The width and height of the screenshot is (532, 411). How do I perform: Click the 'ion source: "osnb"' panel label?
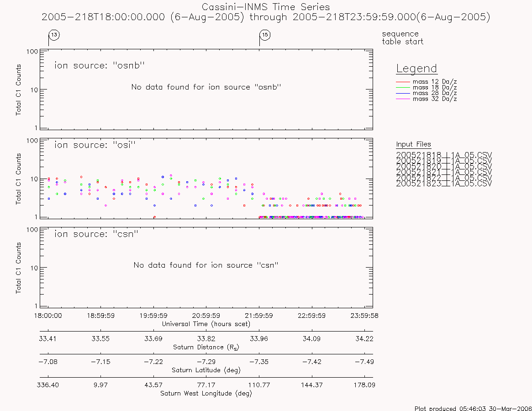coord(100,65)
